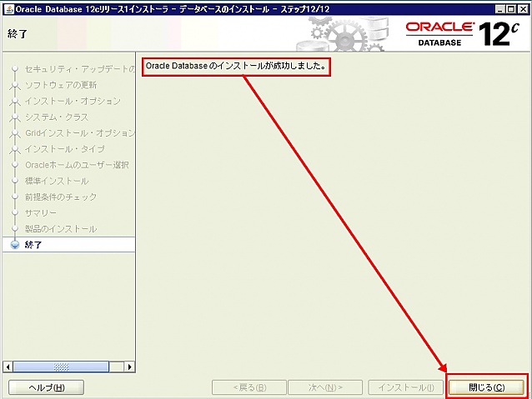The image size is (532, 399).
Task: Select the サマリー step
Action: point(41,213)
